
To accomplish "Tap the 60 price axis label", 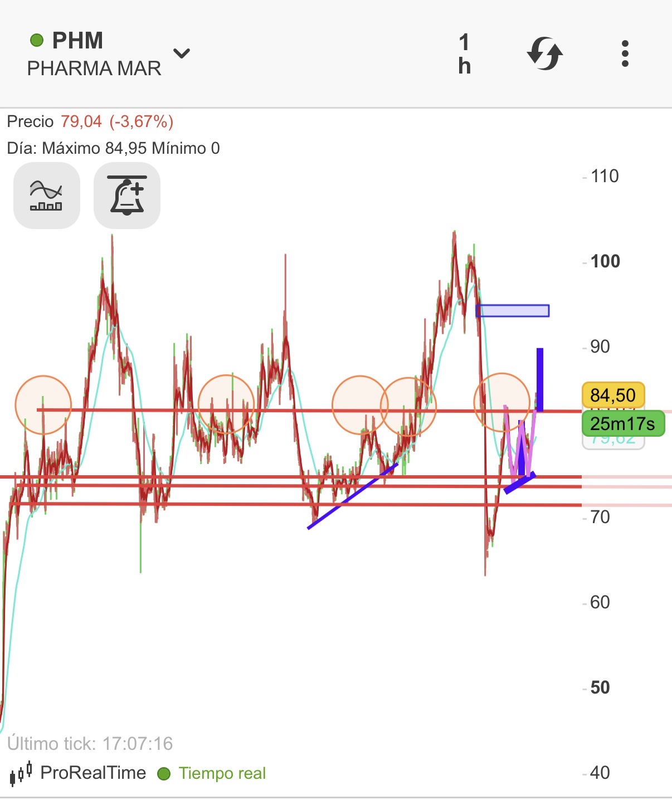I will click(x=600, y=602).
